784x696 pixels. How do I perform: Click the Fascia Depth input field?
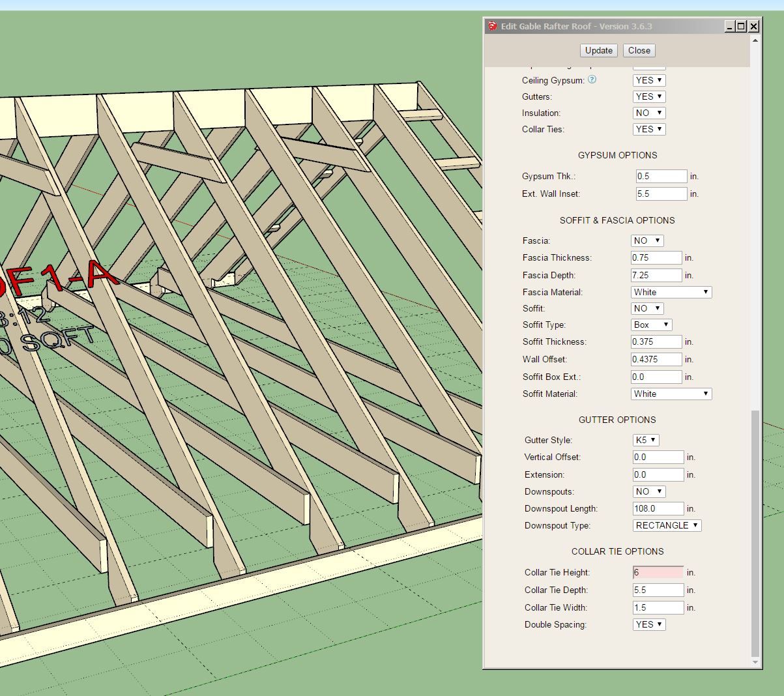pyautogui.click(x=656, y=275)
